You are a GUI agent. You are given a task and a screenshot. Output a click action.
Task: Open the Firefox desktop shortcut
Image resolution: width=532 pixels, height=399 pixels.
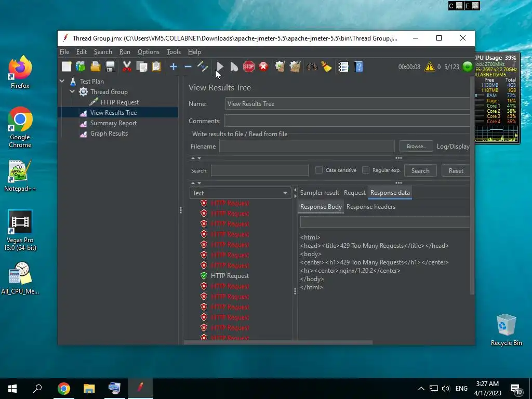click(20, 72)
